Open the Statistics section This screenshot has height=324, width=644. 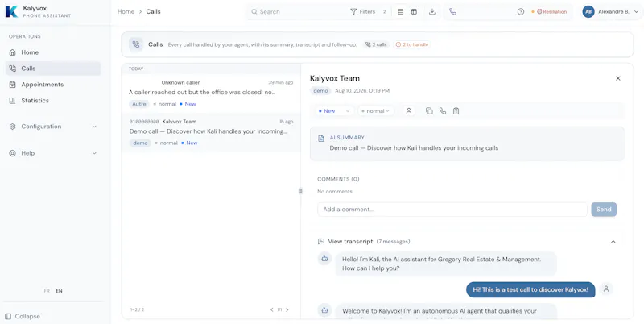pyautogui.click(x=53, y=100)
